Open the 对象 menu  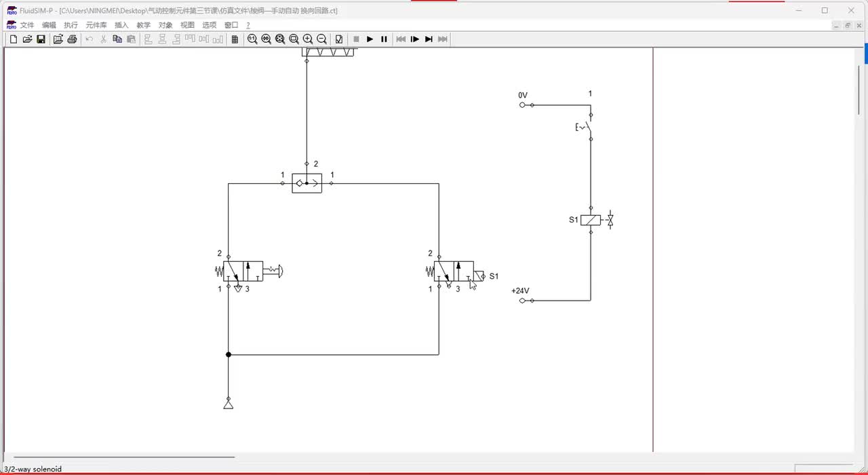[x=165, y=25]
